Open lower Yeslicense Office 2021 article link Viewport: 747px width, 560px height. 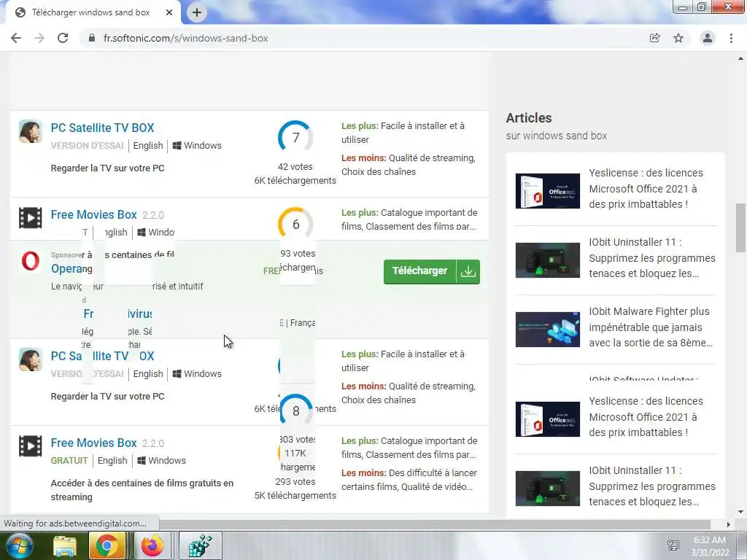tap(646, 416)
